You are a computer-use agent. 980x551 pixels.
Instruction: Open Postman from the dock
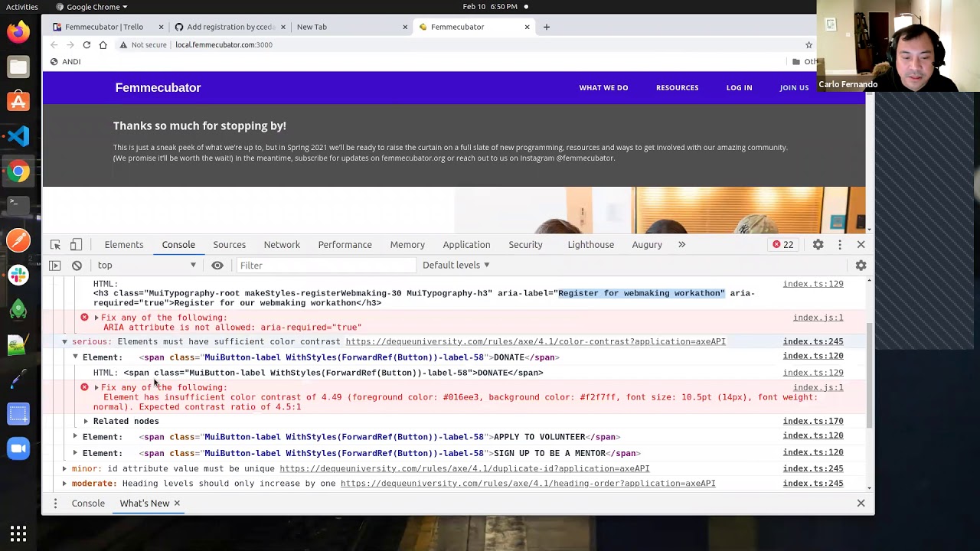tap(18, 240)
